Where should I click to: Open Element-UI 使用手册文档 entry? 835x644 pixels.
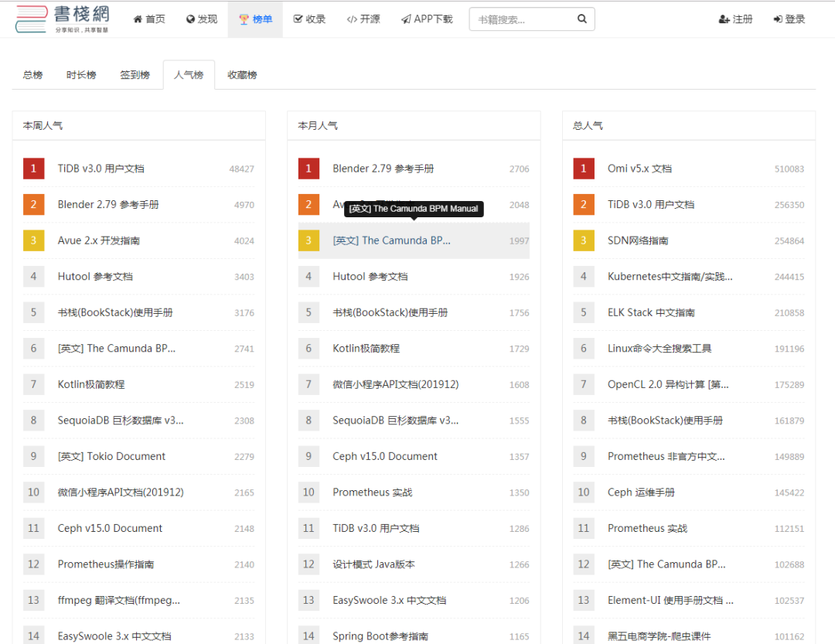tap(671, 601)
